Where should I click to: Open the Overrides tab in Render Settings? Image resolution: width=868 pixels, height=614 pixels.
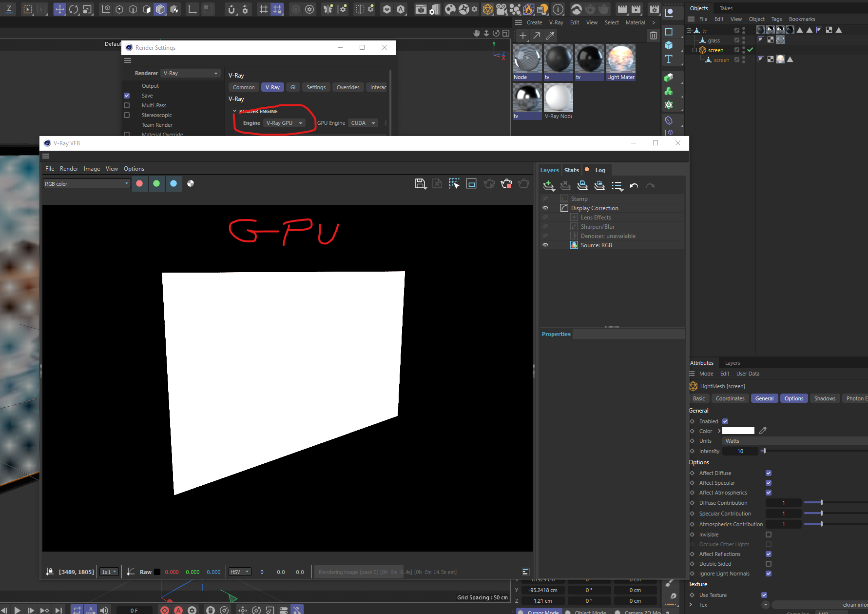tap(348, 87)
